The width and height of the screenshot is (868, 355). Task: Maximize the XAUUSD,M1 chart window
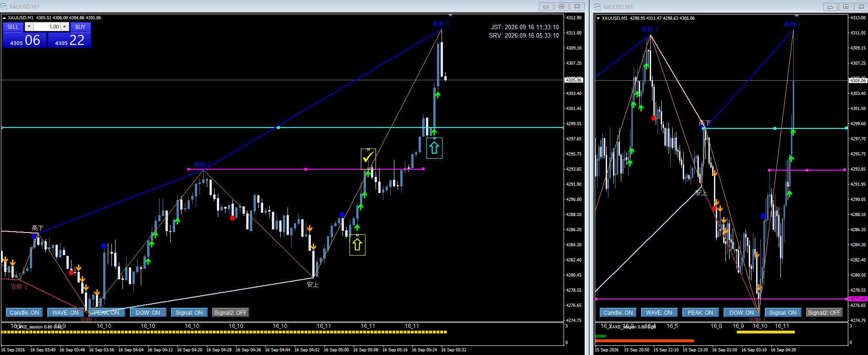561,6
